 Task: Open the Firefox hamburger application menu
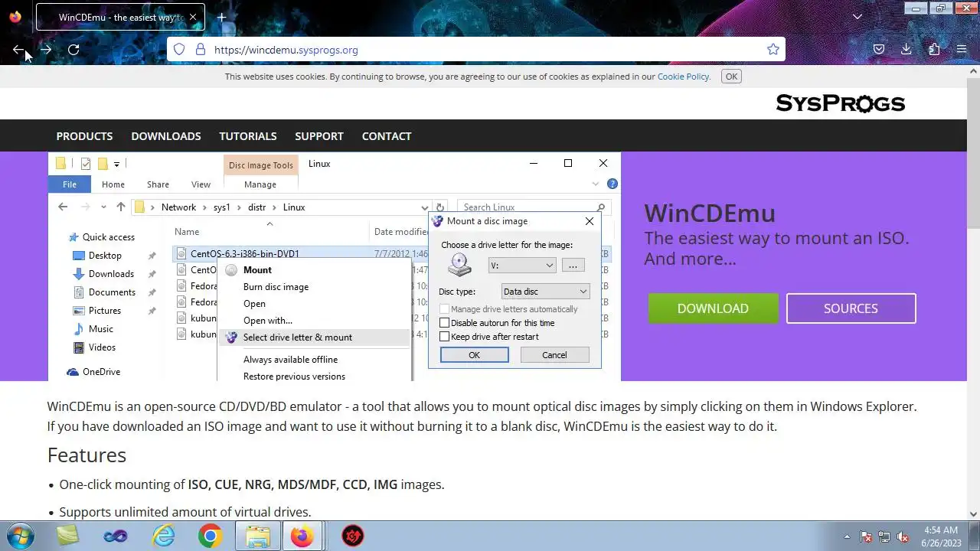coord(962,50)
